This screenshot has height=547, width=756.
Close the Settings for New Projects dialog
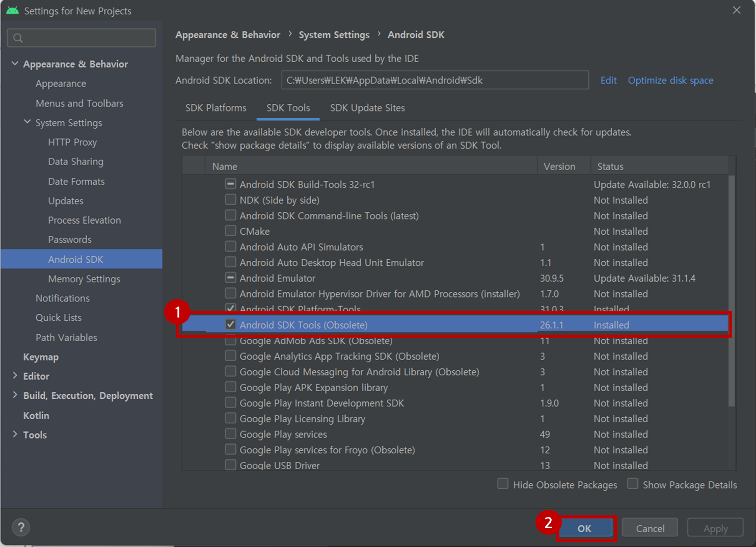737,10
